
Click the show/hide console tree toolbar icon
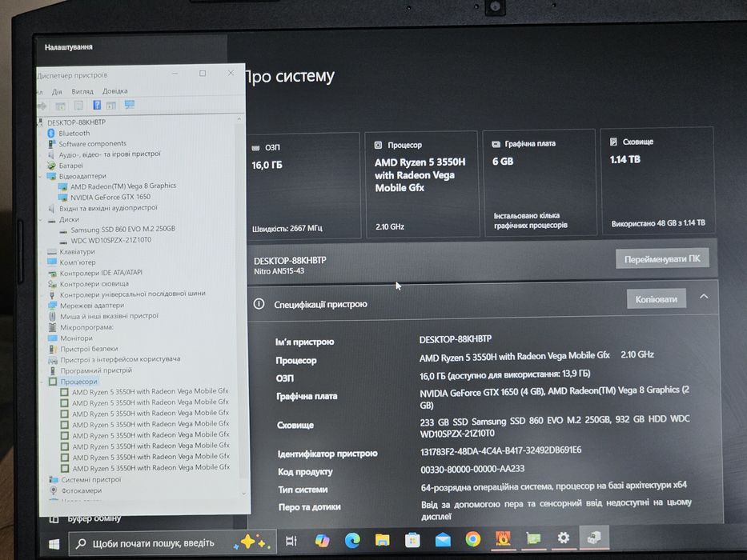tap(61, 106)
